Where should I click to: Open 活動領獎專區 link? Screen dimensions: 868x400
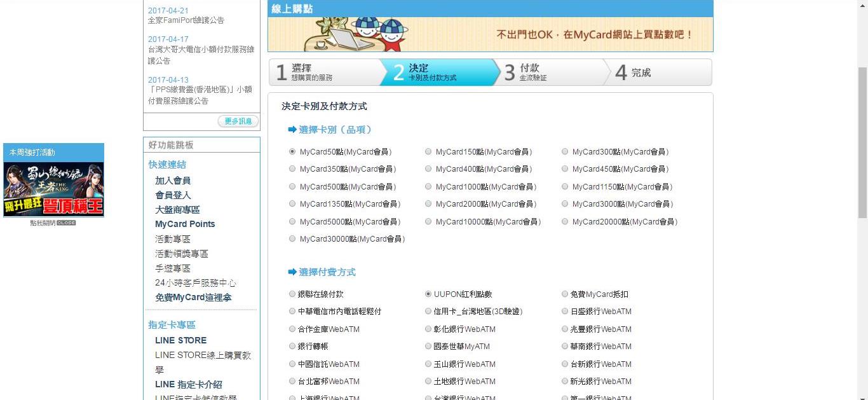(x=182, y=254)
